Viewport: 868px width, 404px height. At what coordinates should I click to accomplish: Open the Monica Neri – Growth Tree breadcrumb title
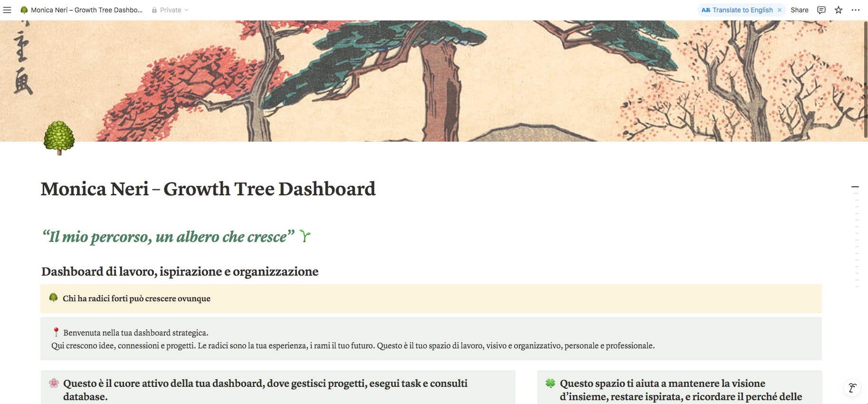click(x=86, y=10)
